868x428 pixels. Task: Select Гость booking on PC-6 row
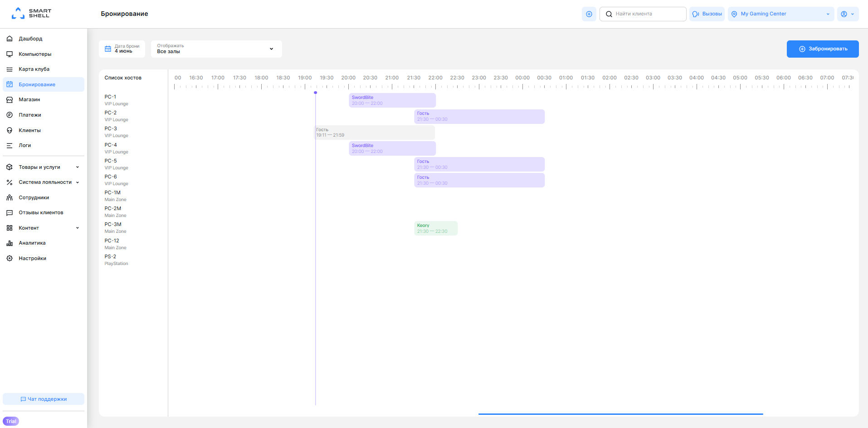(x=479, y=180)
